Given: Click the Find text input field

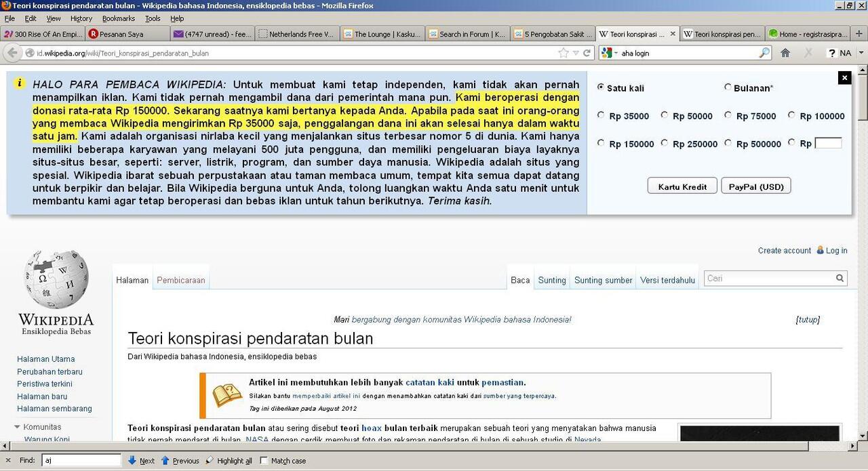Looking at the screenshot, I should (81, 460).
